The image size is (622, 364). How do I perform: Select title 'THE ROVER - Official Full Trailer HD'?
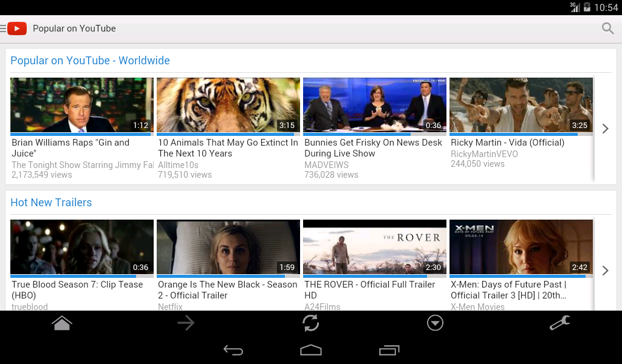click(370, 290)
